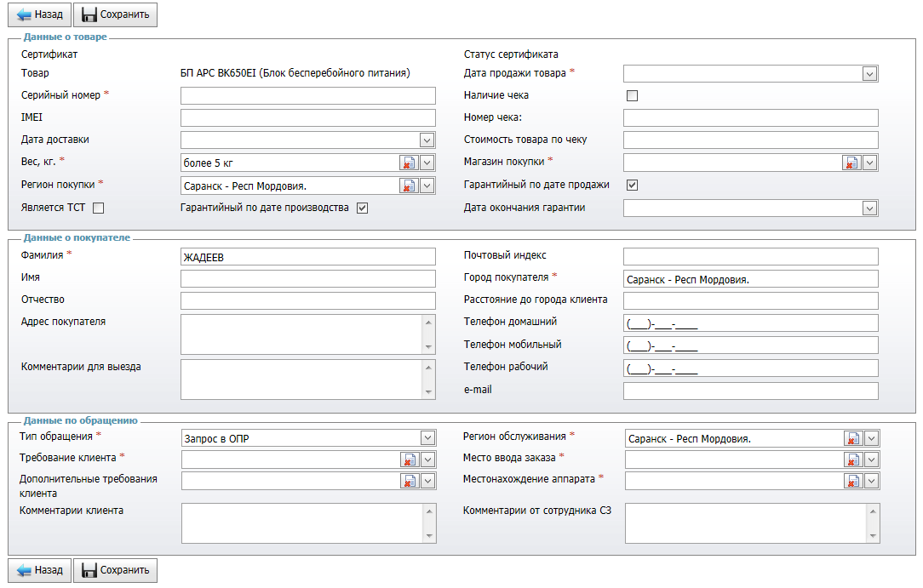Clear the Вес, кг. field value
Image resolution: width=923 pixels, height=588 pixels.
point(408,163)
